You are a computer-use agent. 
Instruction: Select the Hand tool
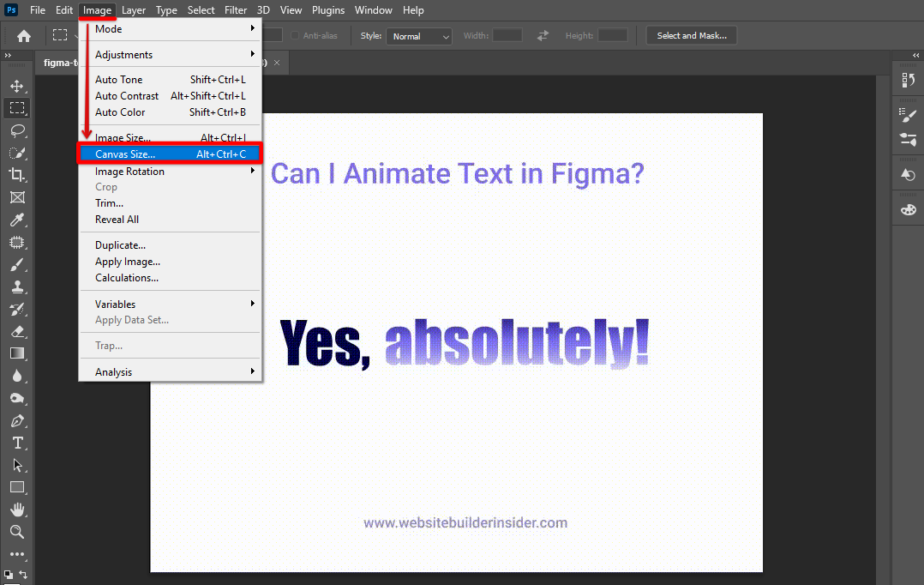(x=17, y=510)
